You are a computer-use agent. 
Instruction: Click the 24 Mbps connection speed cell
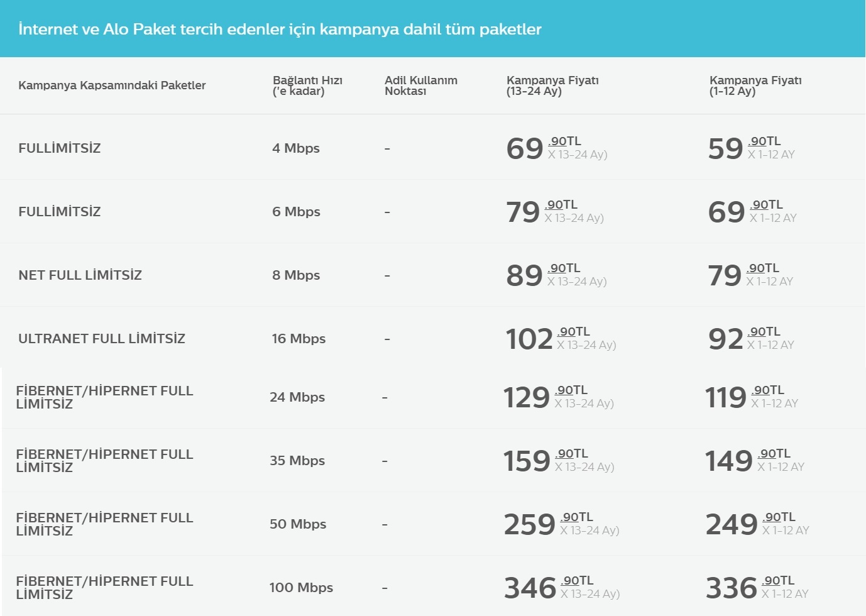coord(297,397)
